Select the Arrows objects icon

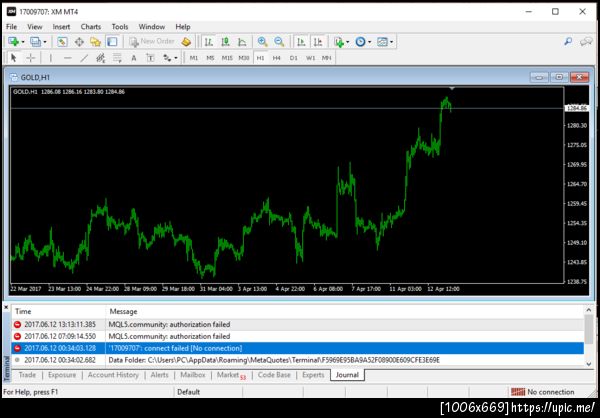pos(167,58)
